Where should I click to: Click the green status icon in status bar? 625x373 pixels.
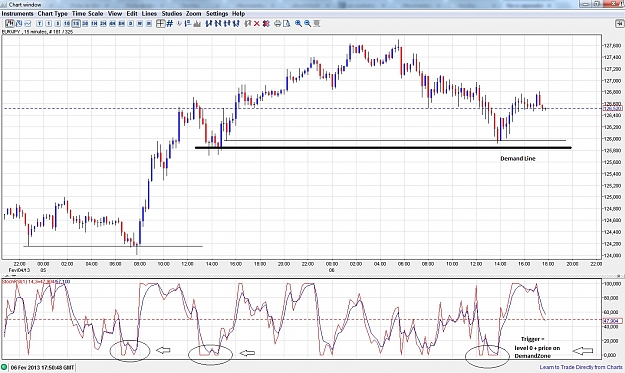tap(5, 367)
